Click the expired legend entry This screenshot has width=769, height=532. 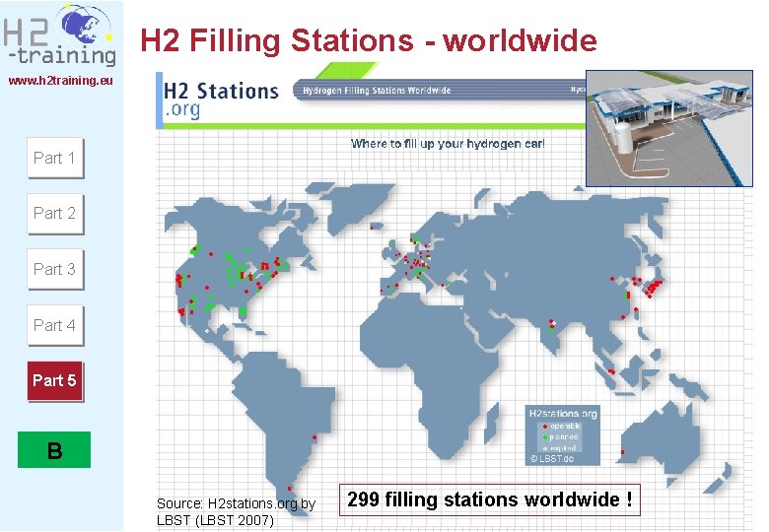559,447
